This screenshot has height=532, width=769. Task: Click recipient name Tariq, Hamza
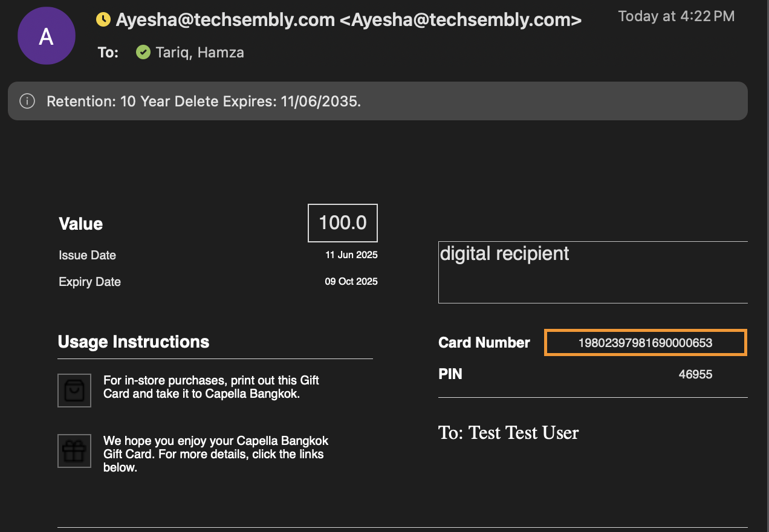click(200, 53)
